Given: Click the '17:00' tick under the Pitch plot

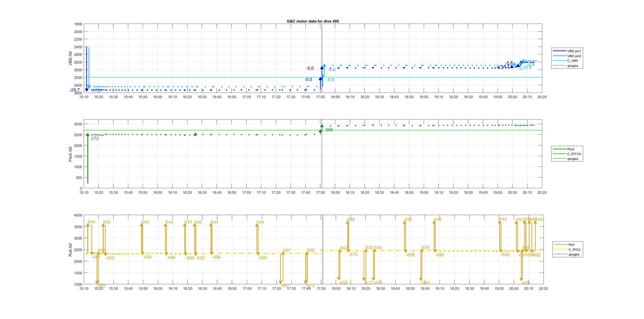Looking at the screenshot, I should tap(247, 192).
